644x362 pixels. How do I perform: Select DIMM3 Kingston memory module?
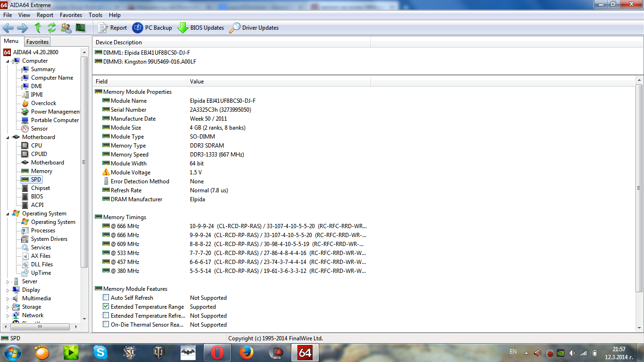click(149, 62)
